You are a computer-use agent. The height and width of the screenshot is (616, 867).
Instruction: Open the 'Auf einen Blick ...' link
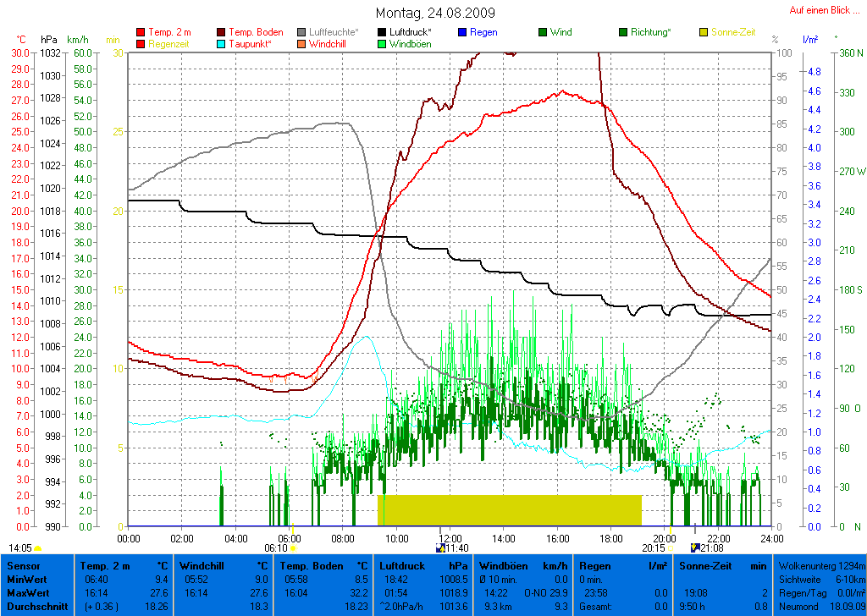pyautogui.click(x=820, y=10)
